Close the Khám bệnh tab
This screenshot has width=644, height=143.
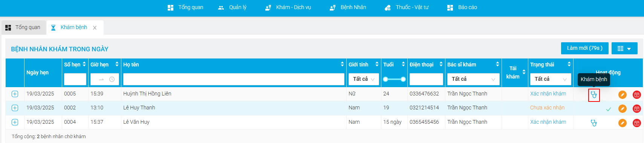click(95, 28)
